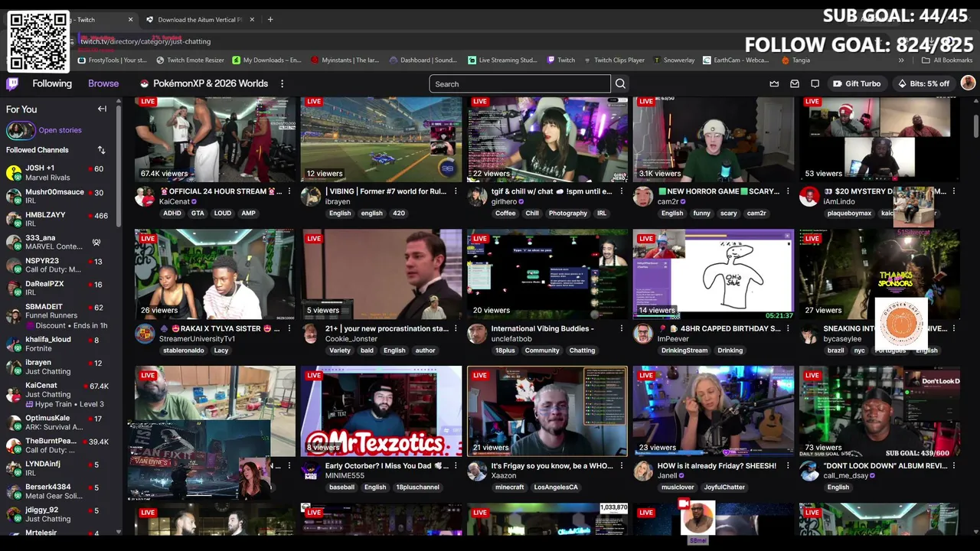The width and height of the screenshot is (980, 551).
Task: Open the PokémonXP & 2026 Worlds link
Action: point(204,83)
